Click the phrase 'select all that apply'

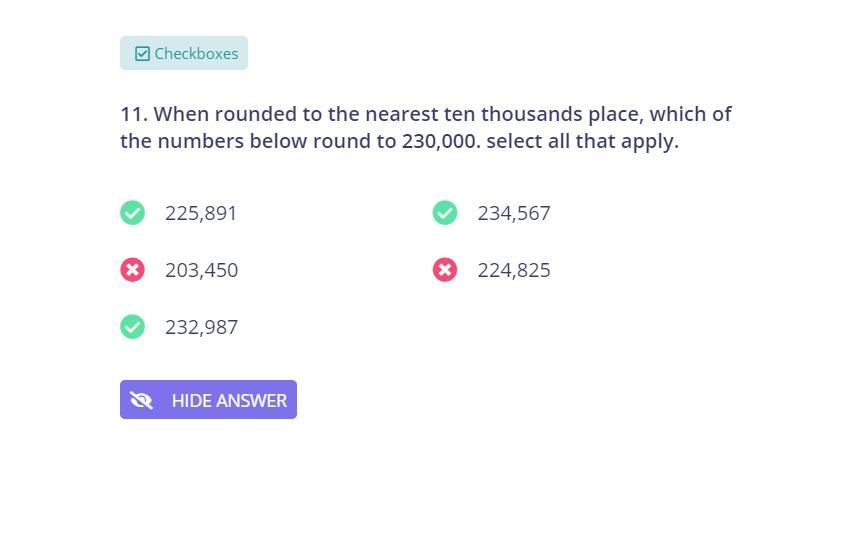pos(582,141)
